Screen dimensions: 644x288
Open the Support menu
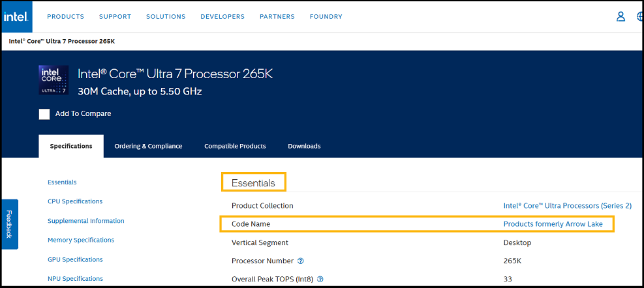pyautogui.click(x=115, y=17)
